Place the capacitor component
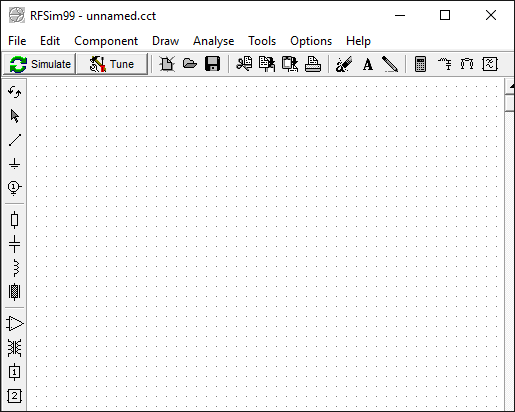The height and width of the screenshot is (412, 515). (14, 244)
